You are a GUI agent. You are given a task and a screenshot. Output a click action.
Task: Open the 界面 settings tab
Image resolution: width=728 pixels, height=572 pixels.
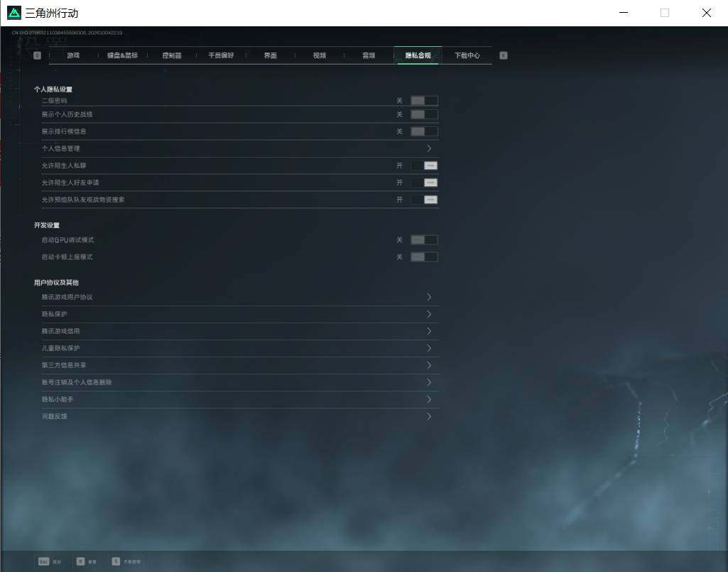point(270,55)
